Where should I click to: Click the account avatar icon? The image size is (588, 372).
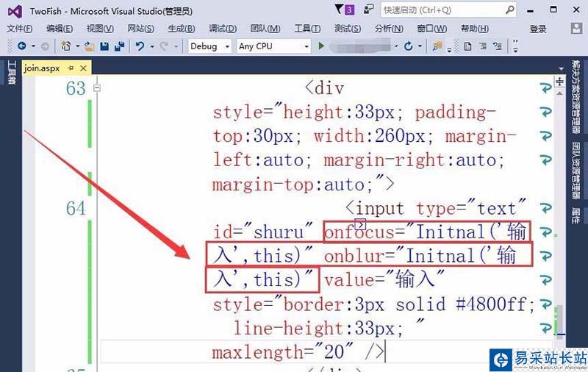576,28
